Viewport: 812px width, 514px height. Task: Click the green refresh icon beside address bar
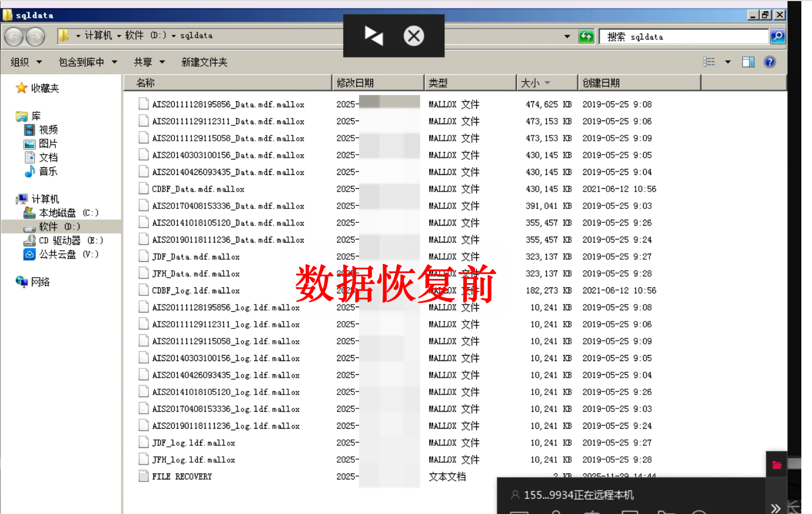586,36
